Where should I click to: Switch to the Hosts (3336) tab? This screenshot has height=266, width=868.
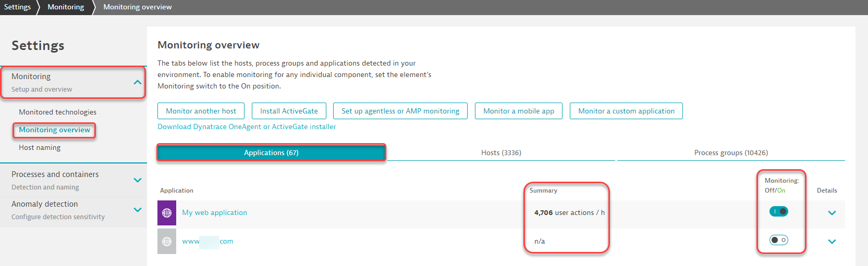pyautogui.click(x=501, y=153)
